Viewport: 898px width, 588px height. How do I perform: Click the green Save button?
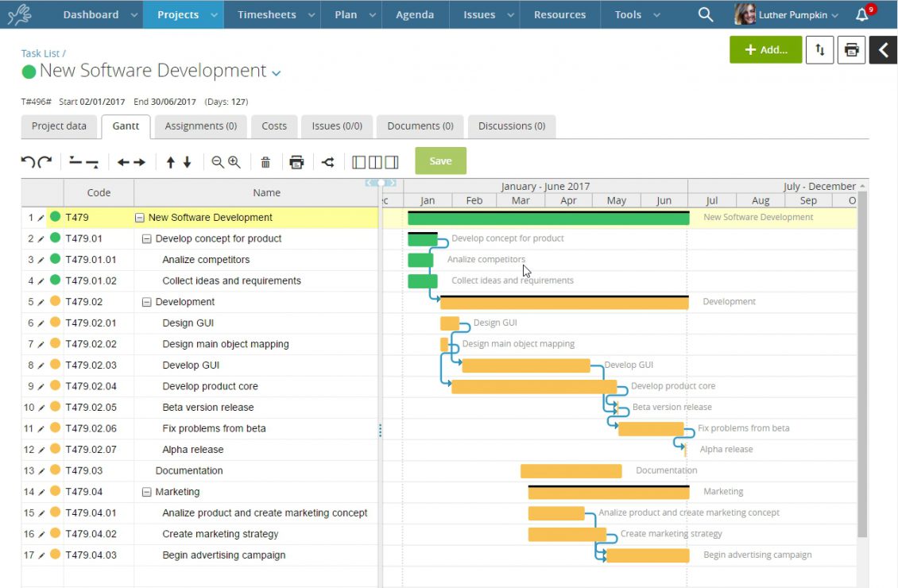[440, 161]
